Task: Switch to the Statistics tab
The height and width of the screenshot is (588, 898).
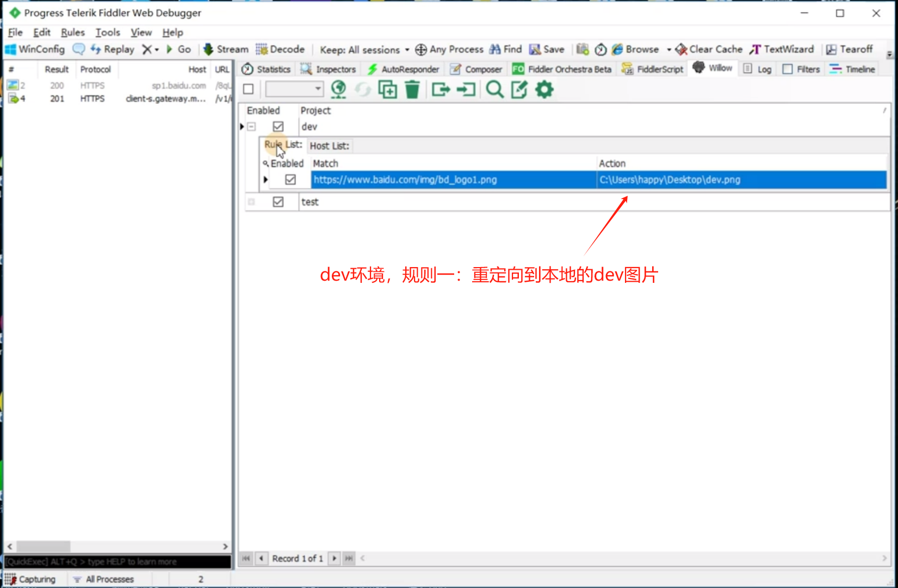Action: [x=266, y=69]
